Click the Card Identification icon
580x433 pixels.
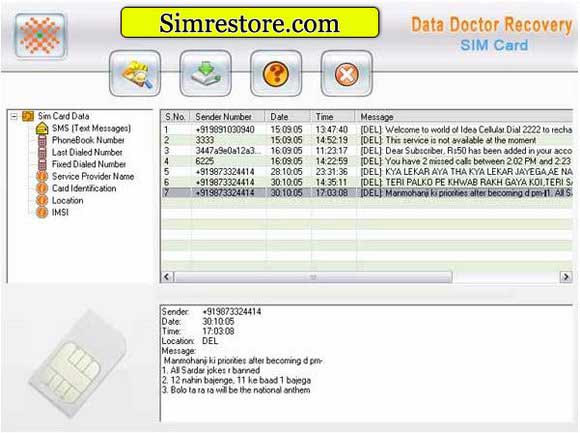point(42,188)
